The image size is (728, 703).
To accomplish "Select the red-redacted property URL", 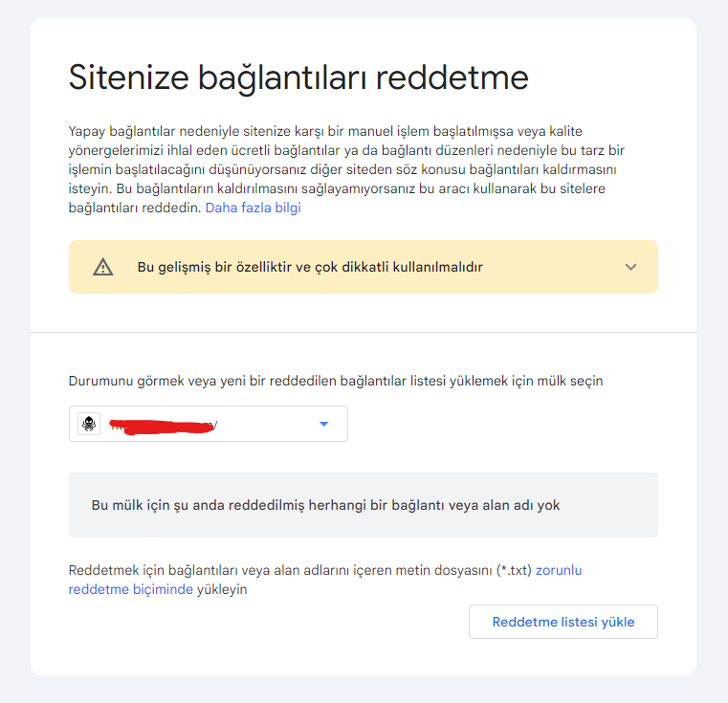I will coord(163,426).
